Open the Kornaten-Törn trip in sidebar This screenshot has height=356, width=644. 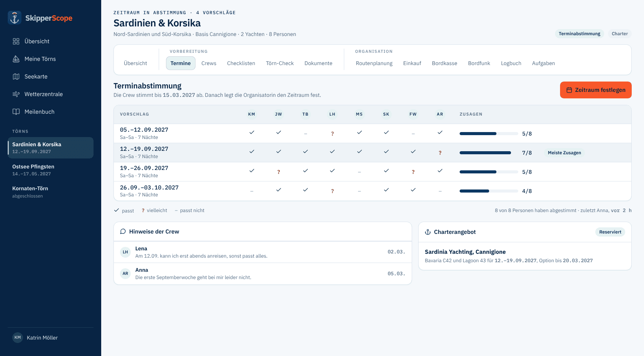[x=51, y=192]
